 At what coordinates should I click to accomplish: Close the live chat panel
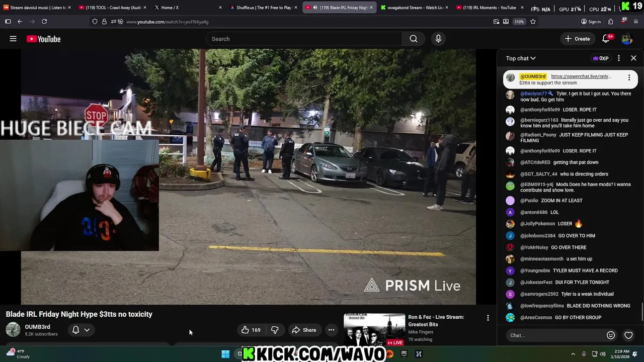coord(633,58)
